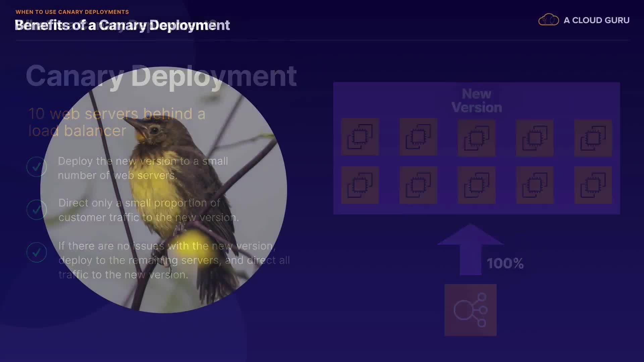Click the top-right server instance icon
This screenshot has height=362, width=644.
pyautogui.click(x=593, y=138)
